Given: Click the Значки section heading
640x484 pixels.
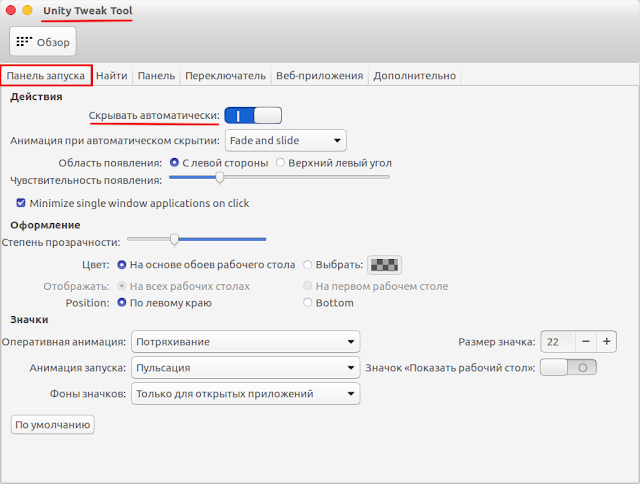Looking at the screenshot, I should pos(29,320).
